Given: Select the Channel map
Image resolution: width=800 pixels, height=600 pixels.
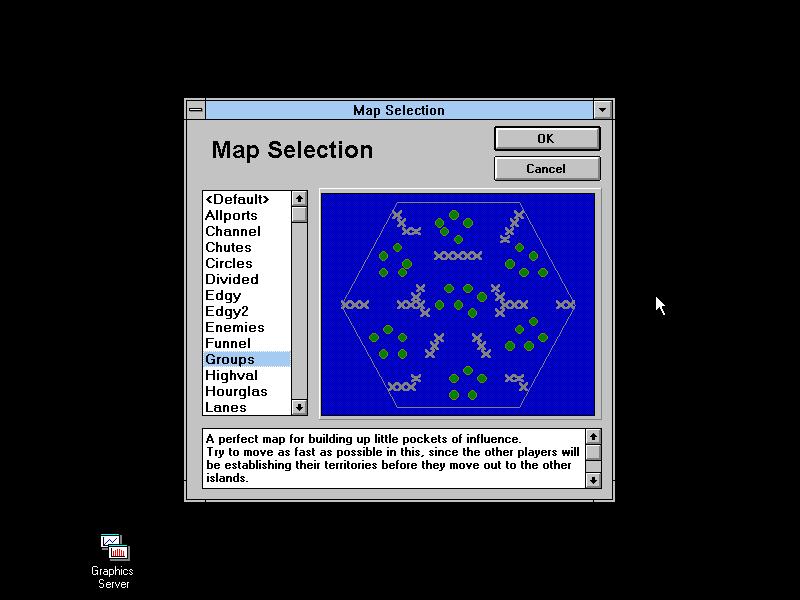Looking at the screenshot, I should pos(247,231).
